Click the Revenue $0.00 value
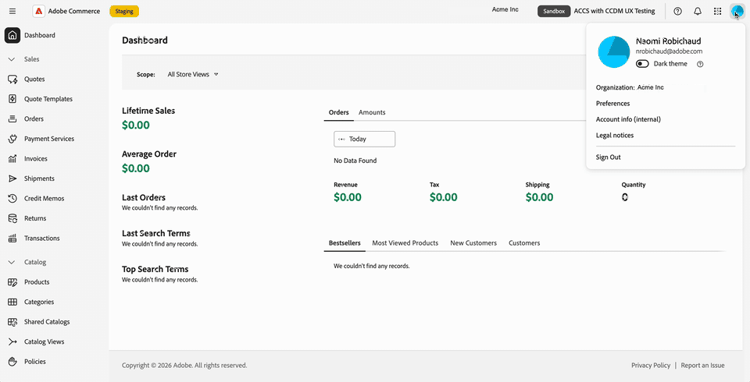This screenshot has width=750, height=382. [x=348, y=197]
